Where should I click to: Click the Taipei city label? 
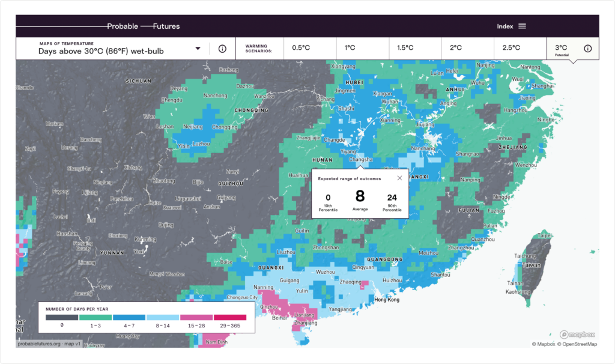coord(544,235)
